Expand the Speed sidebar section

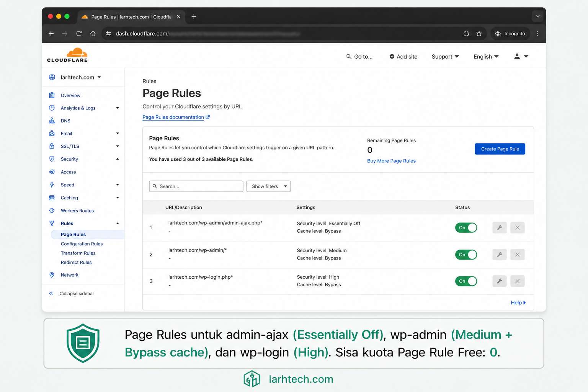(118, 185)
